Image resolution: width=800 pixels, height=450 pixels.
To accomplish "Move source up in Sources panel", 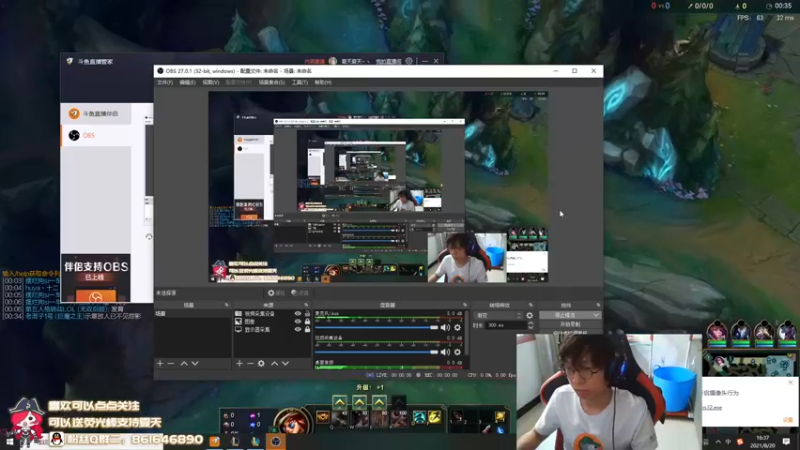I will point(274,363).
